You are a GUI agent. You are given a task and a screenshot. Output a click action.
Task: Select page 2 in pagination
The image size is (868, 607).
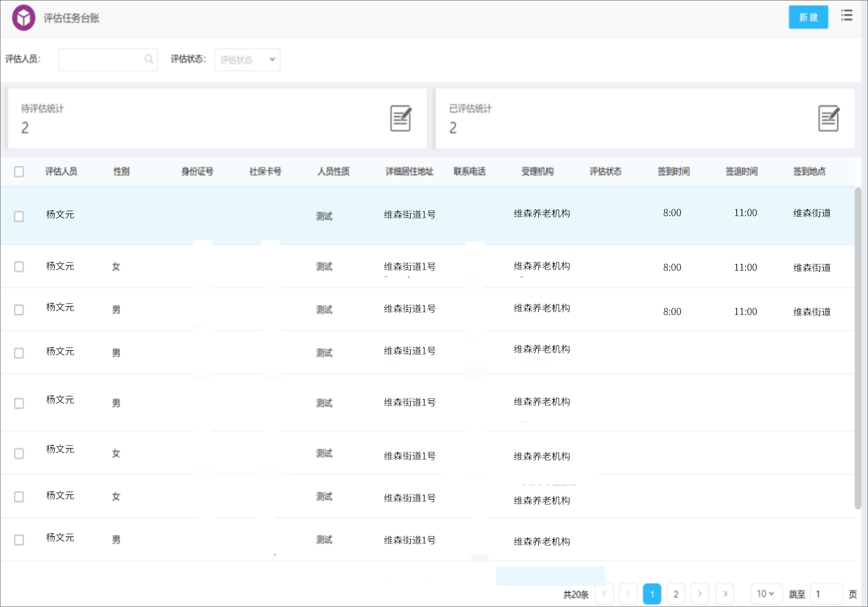[x=676, y=594]
